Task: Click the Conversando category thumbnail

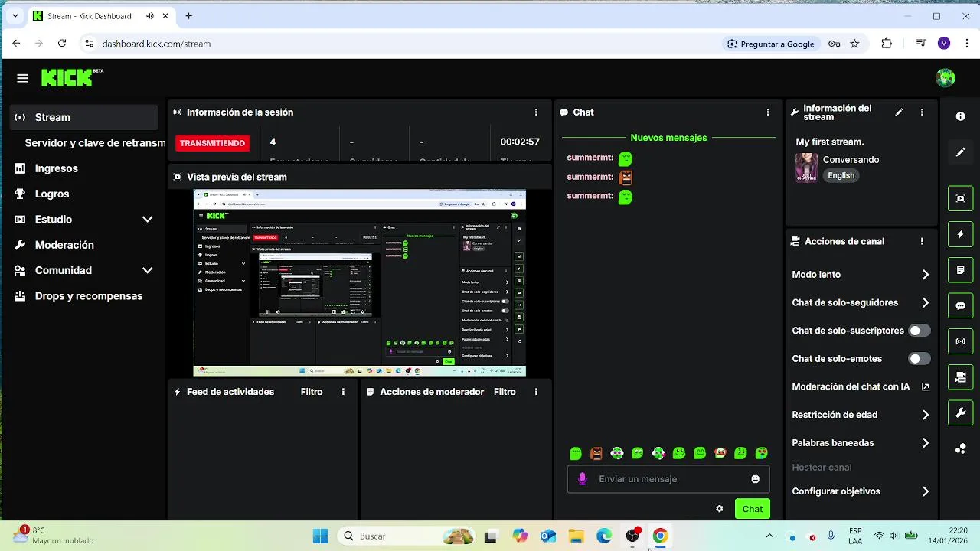Action: pos(806,168)
